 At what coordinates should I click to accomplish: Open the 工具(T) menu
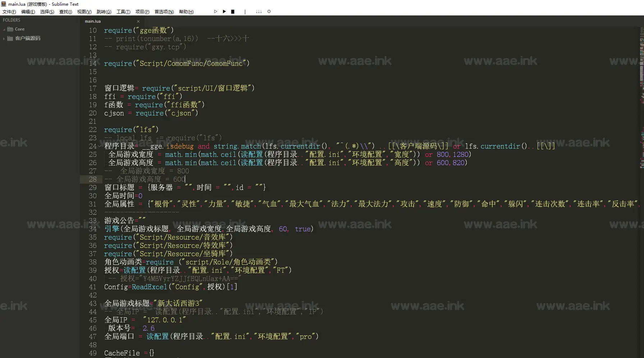(x=123, y=12)
